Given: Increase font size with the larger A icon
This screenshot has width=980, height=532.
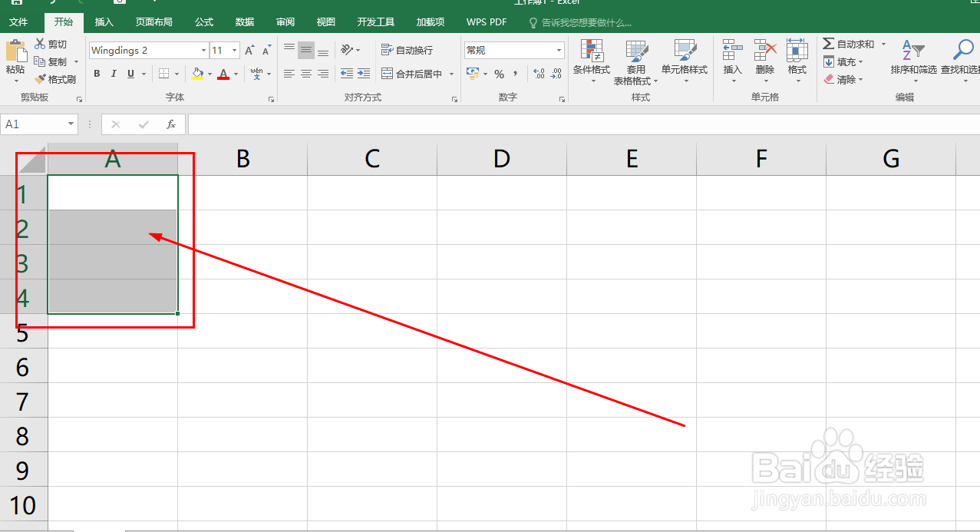Looking at the screenshot, I should coord(249,51).
